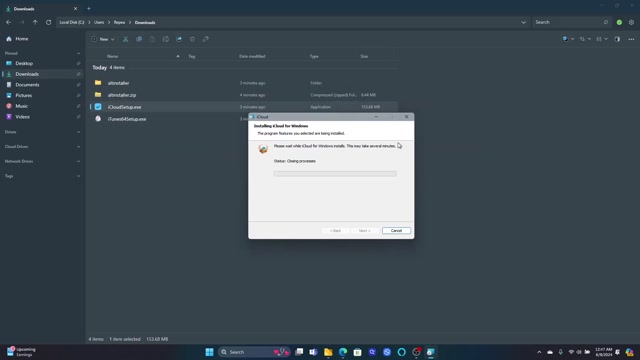Expand the New item dropdown
This screenshot has height=360, width=640.
tap(103, 39)
